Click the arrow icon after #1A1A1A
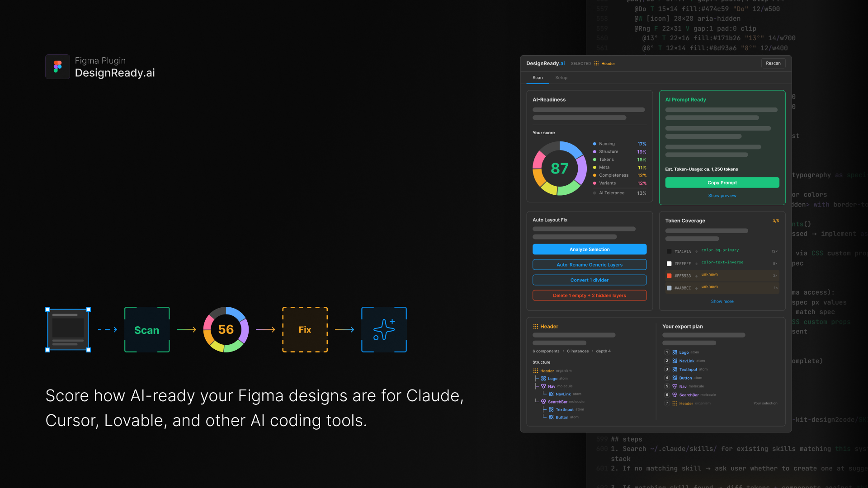The height and width of the screenshot is (488, 868). point(696,252)
